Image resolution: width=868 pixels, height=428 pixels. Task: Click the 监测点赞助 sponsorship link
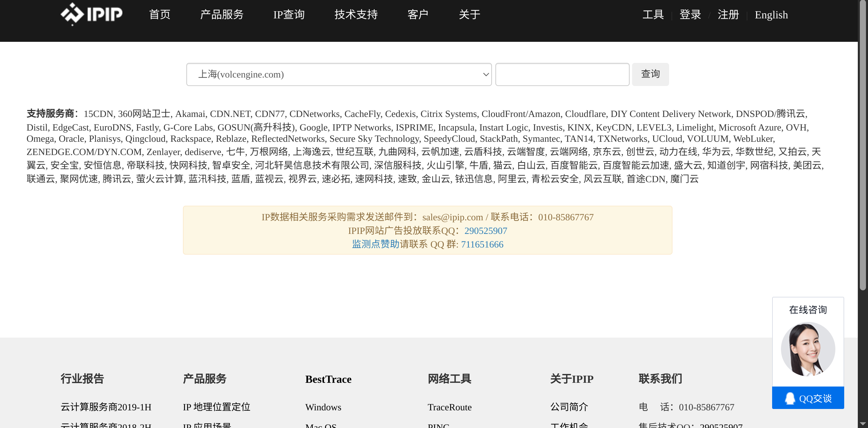375,244
